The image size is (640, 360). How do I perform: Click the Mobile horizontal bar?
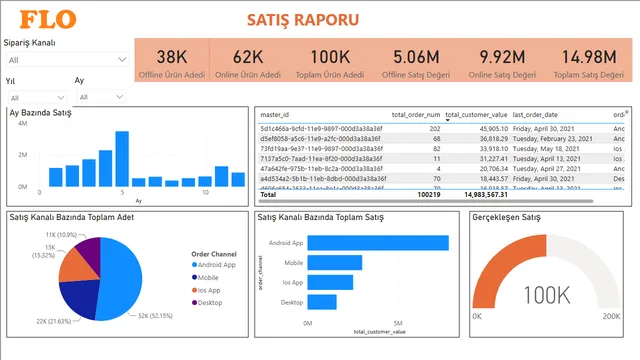[335, 262]
